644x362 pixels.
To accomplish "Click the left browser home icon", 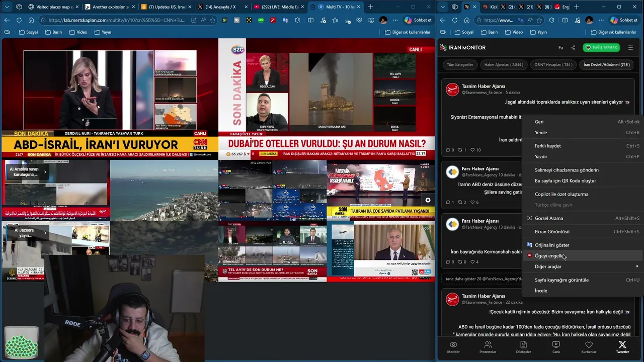I will click(31, 20).
